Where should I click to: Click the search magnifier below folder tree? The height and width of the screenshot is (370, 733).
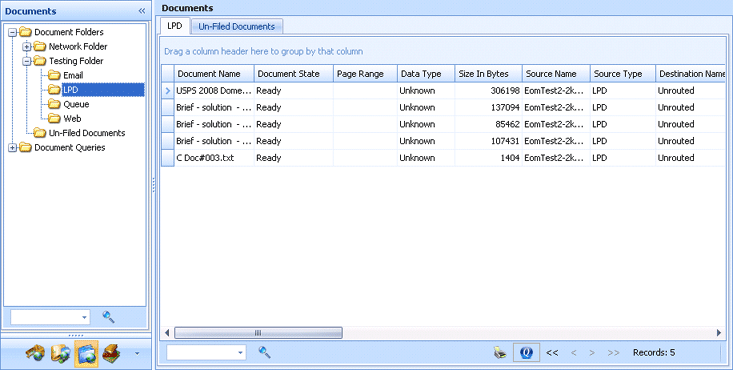(108, 317)
